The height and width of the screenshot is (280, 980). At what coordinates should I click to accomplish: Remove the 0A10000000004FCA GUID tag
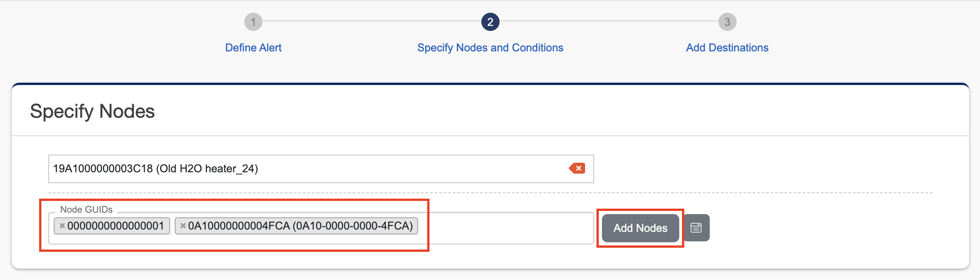pyautogui.click(x=183, y=226)
